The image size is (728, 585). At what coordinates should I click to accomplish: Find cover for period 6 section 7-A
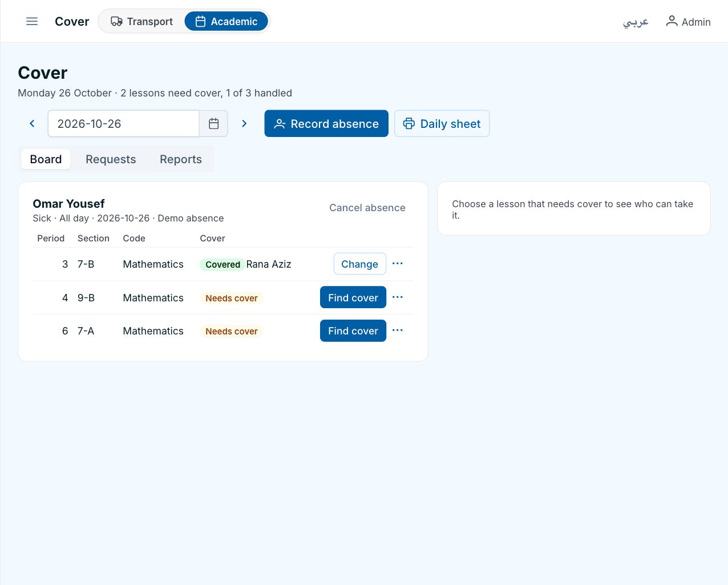[353, 331]
